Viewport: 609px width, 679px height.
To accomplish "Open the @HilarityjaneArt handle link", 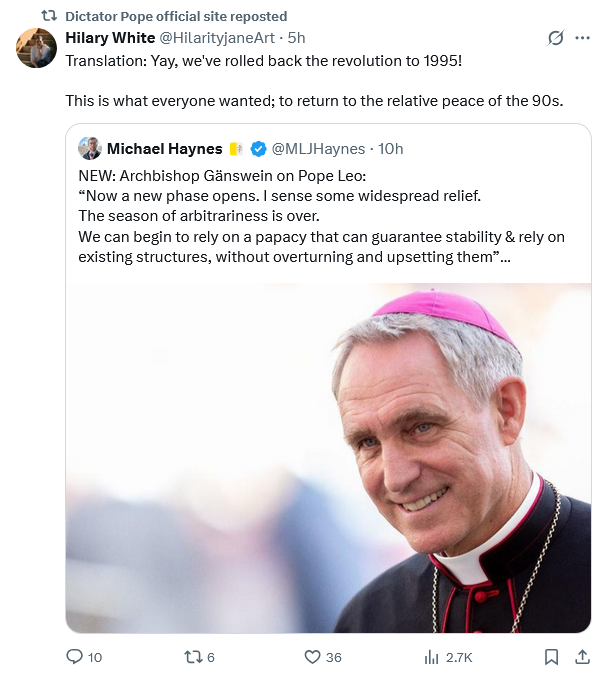I will [x=217, y=38].
